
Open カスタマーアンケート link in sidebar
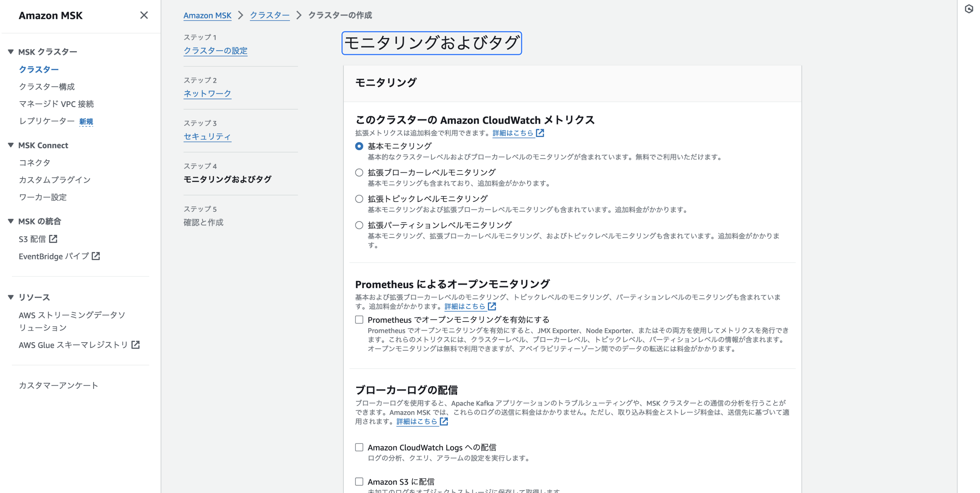pyautogui.click(x=59, y=385)
